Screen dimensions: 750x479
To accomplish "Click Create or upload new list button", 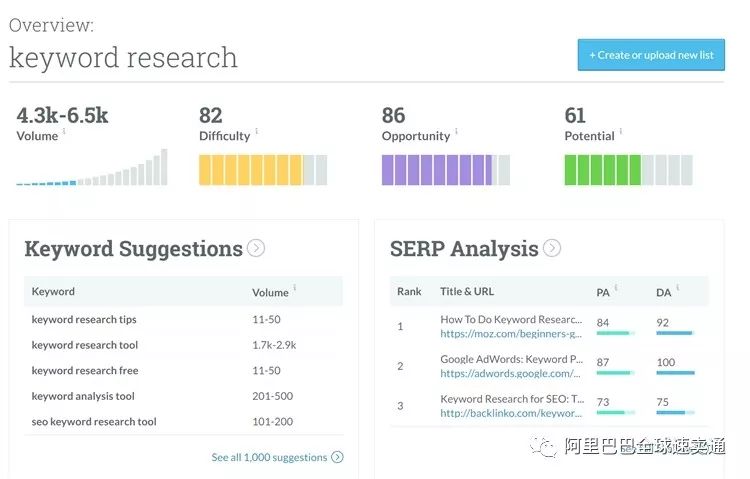I will point(651,55).
